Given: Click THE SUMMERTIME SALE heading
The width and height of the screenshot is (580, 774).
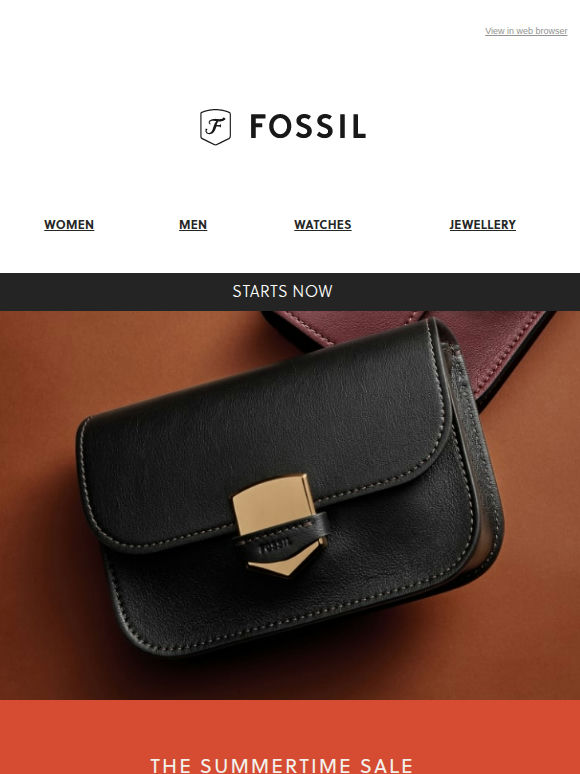Looking at the screenshot, I should coord(281,765).
